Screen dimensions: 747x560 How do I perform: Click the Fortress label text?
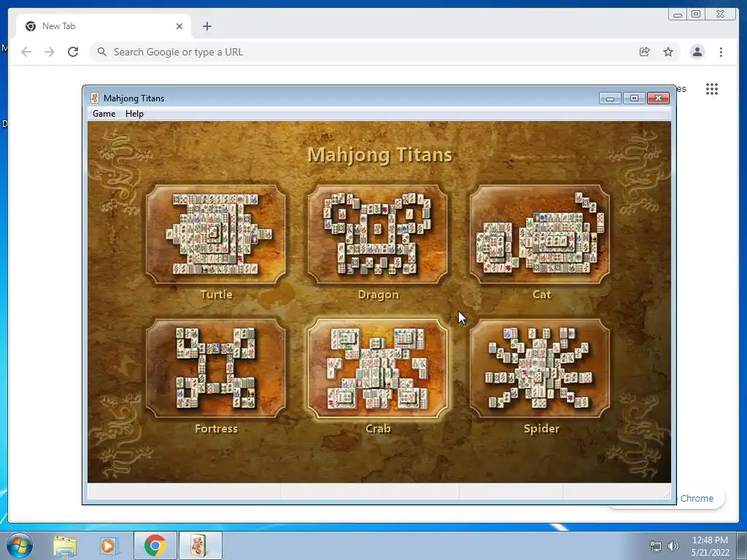216,429
